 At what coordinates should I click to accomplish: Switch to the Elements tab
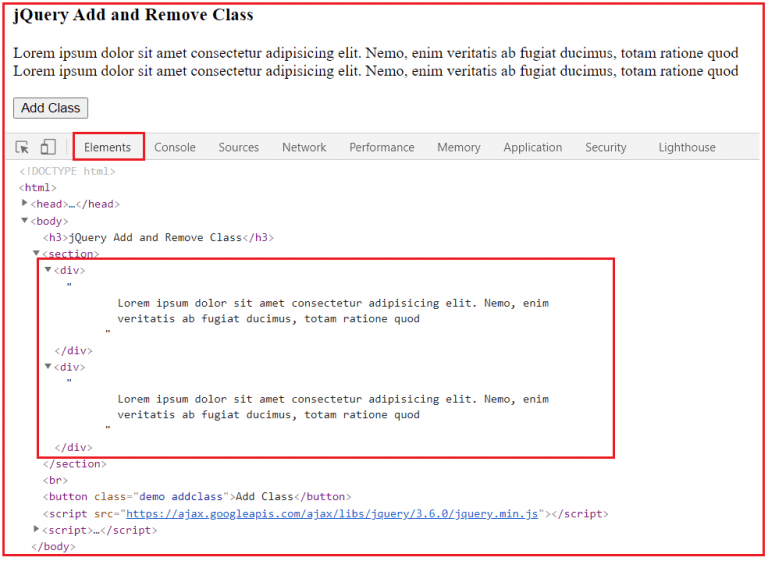click(108, 147)
